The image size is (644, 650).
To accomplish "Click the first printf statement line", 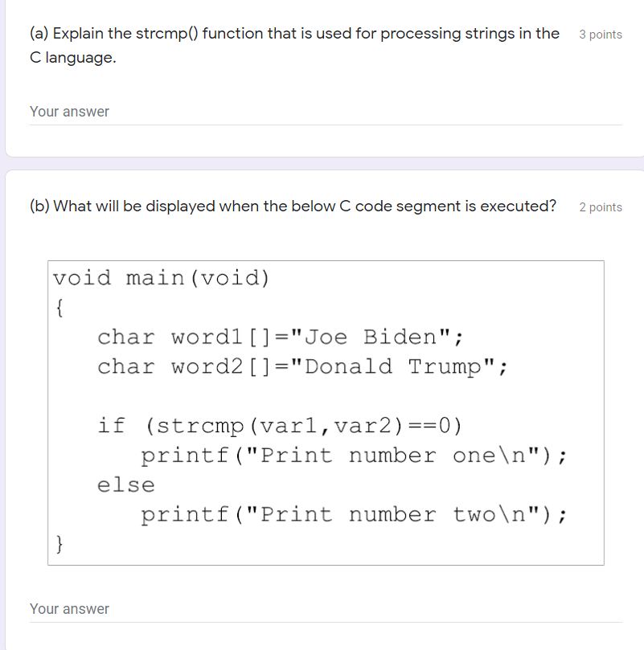I will coord(354,455).
